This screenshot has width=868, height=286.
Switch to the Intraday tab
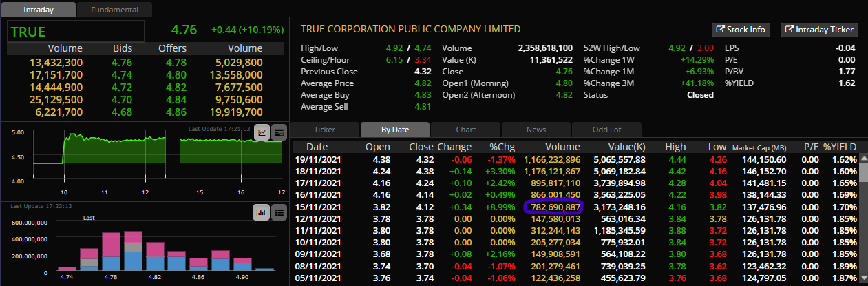(38, 10)
